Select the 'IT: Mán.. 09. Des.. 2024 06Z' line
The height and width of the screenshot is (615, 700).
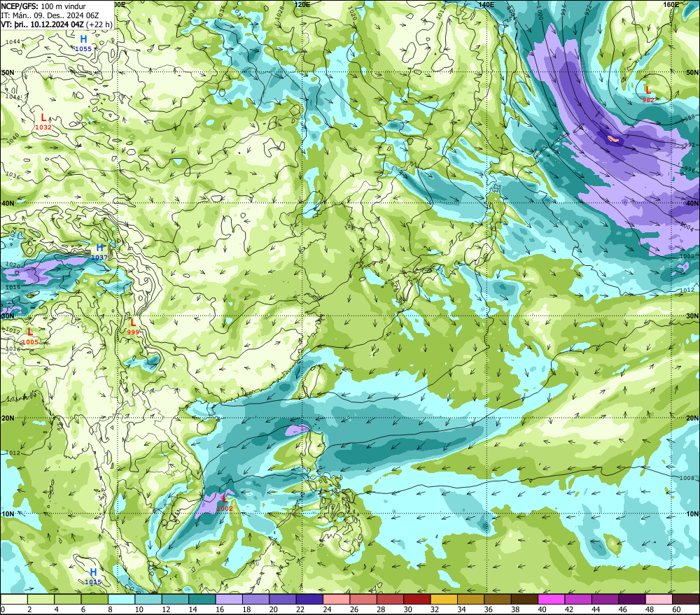50,15
